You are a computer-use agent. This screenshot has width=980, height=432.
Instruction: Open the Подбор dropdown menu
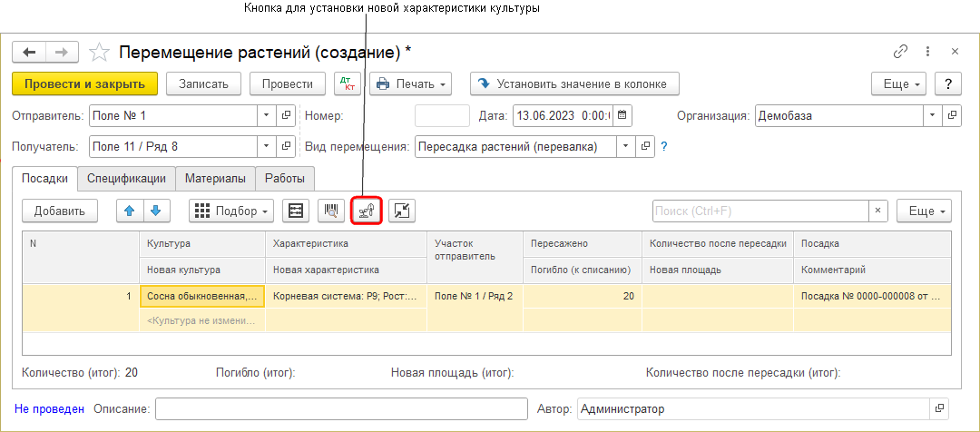(x=231, y=211)
